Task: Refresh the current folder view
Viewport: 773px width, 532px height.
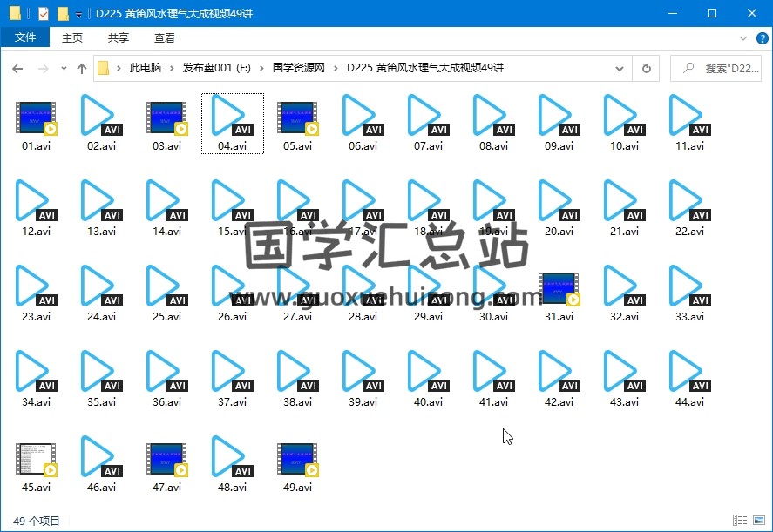Action: 646,69
